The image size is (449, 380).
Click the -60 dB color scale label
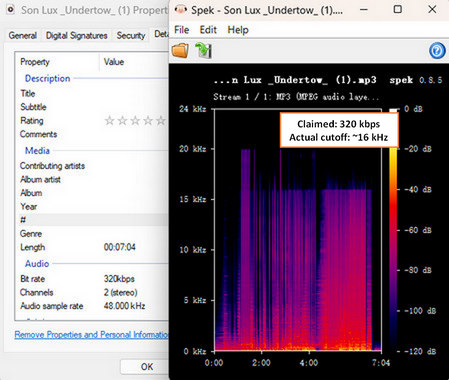pyautogui.click(x=418, y=230)
